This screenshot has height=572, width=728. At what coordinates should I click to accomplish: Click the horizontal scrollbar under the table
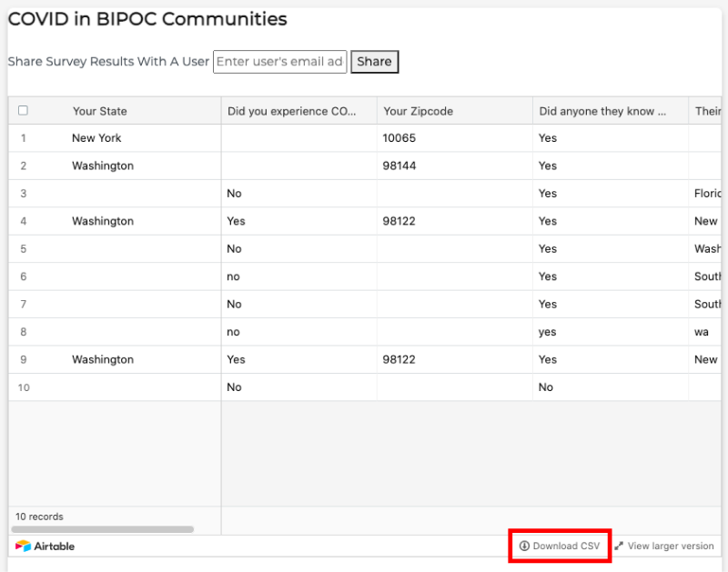pyautogui.click(x=102, y=529)
